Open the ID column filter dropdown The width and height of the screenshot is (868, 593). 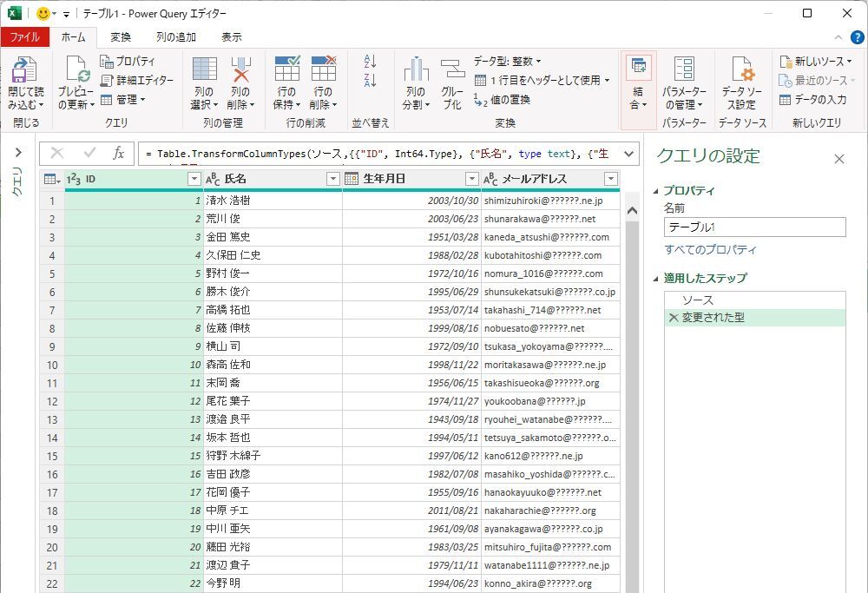point(194,179)
